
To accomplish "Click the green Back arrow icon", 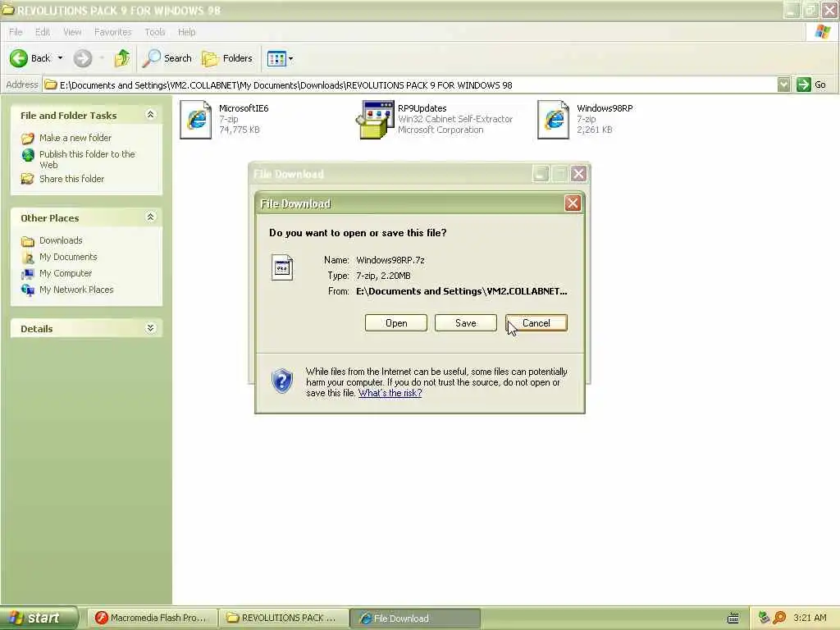I will click(x=19, y=58).
